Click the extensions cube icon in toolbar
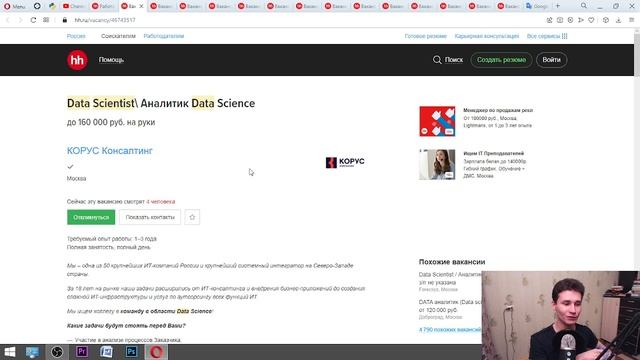This screenshot has height=360, width=640. pos(606,20)
